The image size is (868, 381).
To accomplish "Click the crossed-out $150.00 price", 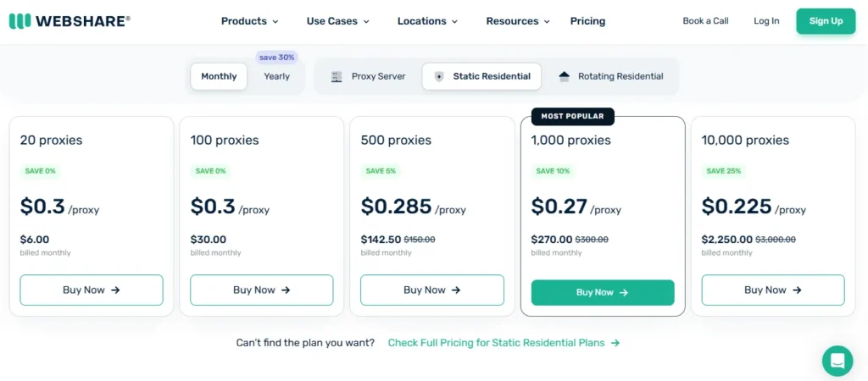I will (420, 240).
